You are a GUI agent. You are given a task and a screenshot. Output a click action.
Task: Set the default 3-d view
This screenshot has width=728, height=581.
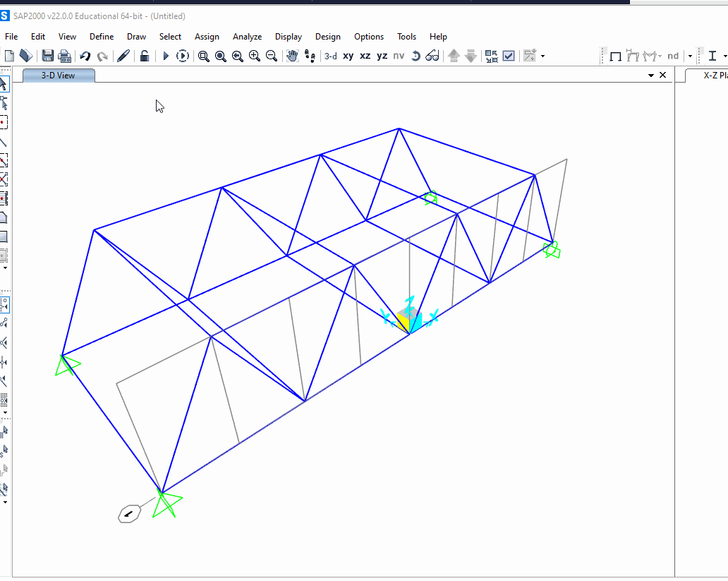[331, 56]
